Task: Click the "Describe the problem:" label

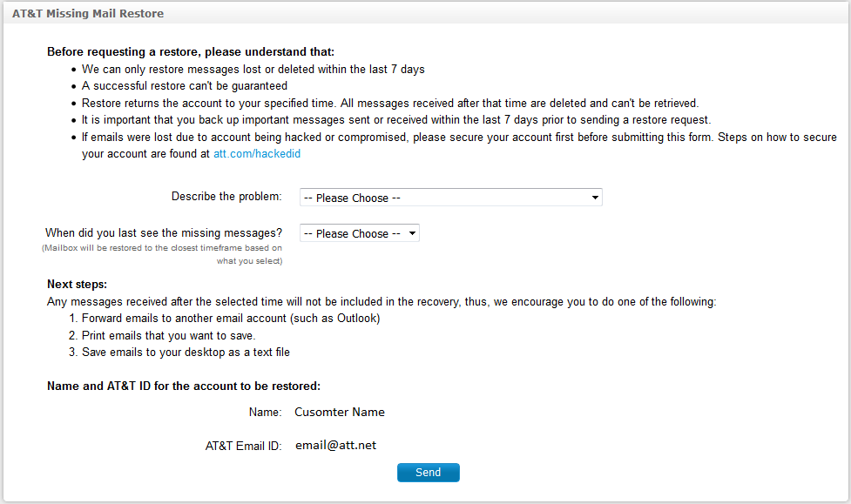Action: [x=226, y=197]
